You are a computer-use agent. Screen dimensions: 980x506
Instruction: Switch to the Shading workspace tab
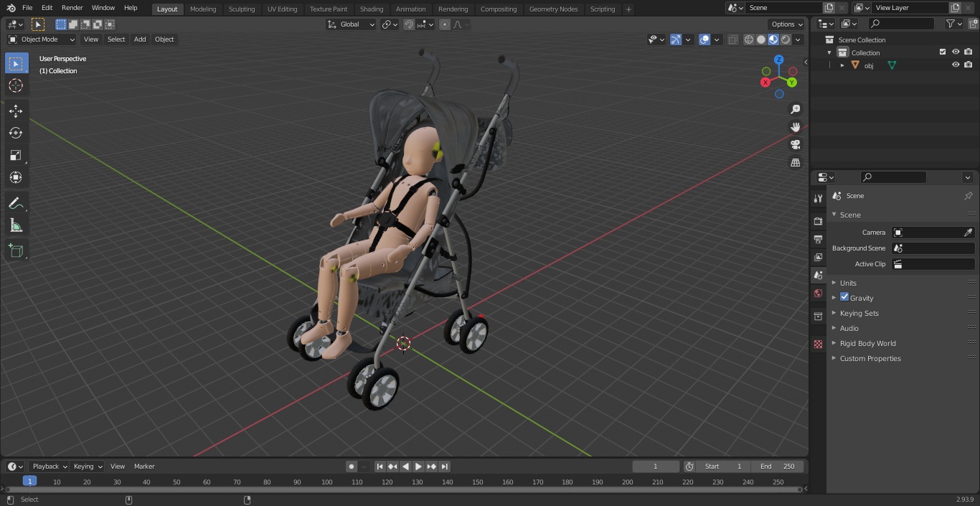tap(372, 9)
